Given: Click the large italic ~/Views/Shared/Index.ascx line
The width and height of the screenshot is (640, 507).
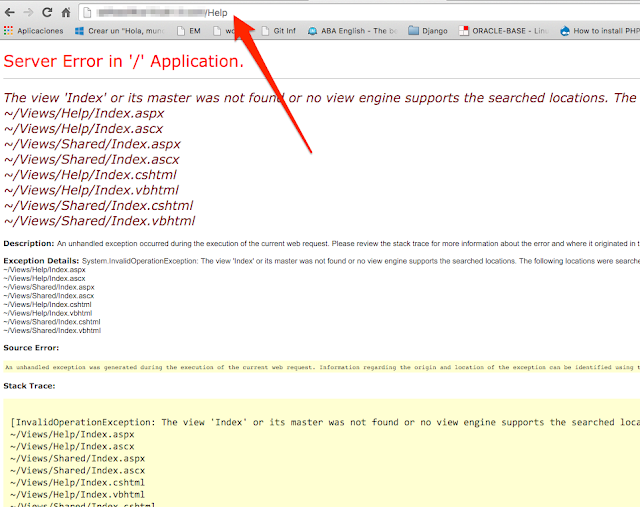Looking at the screenshot, I should 91,160.
